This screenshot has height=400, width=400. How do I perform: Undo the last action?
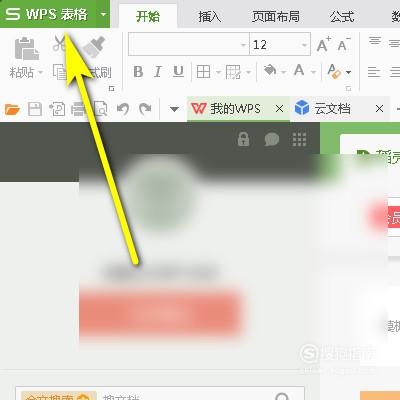click(123, 109)
